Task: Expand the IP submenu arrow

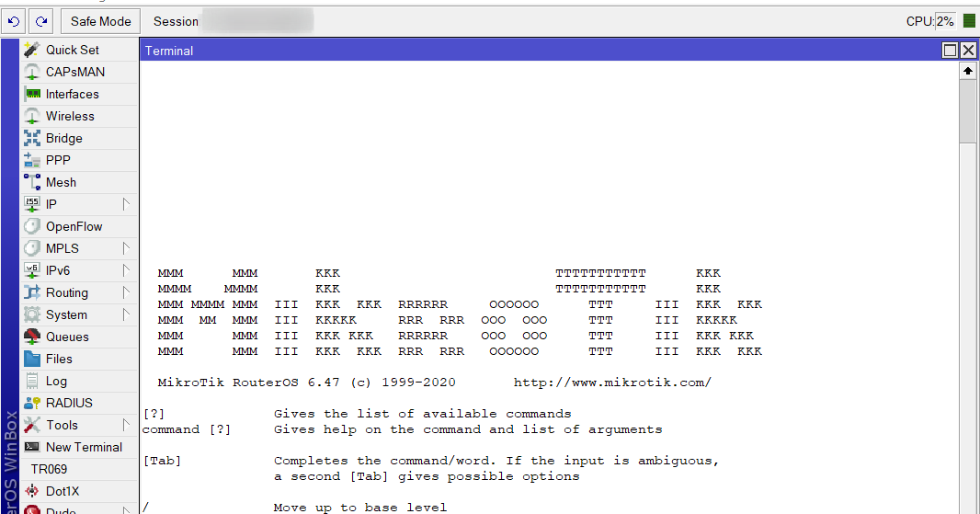Action: click(126, 204)
